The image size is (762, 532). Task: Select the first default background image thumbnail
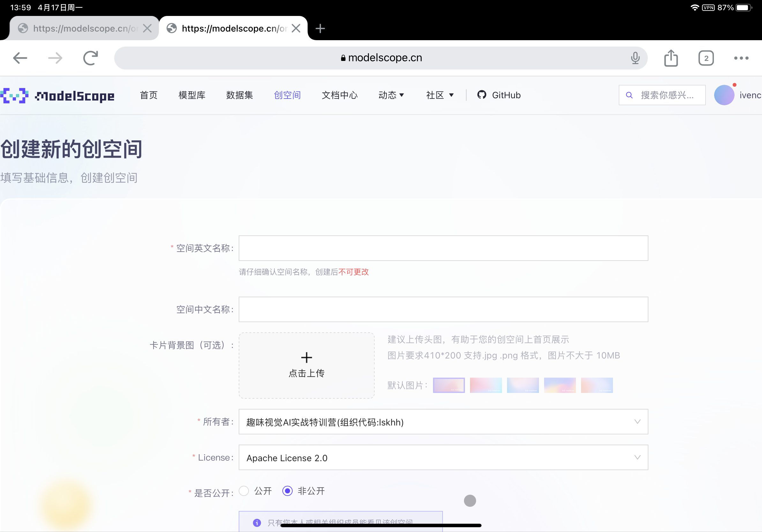[x=449, y=385]
